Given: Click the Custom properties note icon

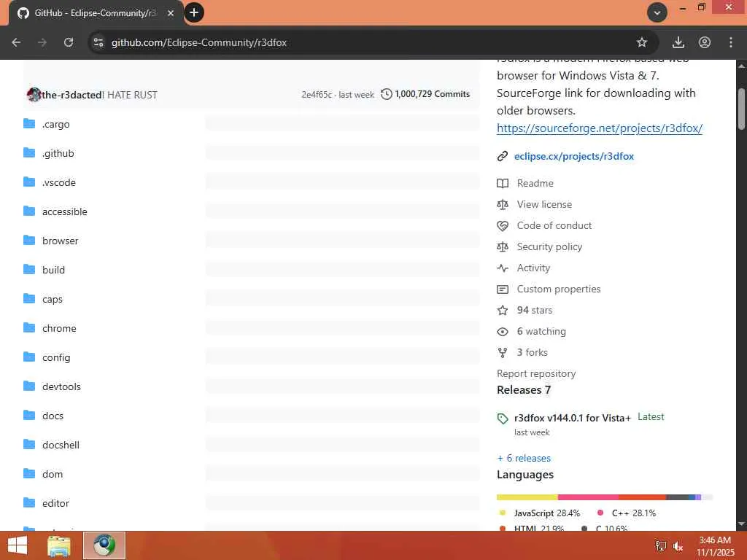Looking at the screenshot, I should click(503, 289).
